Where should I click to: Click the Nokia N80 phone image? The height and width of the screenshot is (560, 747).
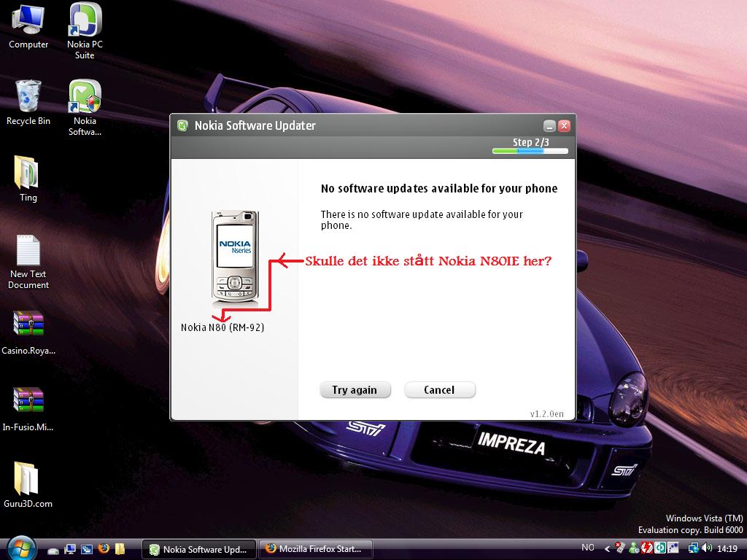pos(235,258)
